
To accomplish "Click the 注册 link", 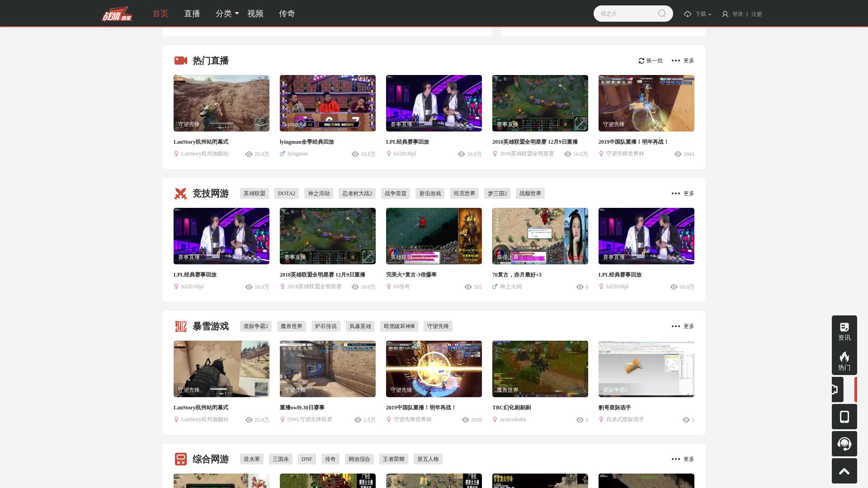I will coord(757,14).
